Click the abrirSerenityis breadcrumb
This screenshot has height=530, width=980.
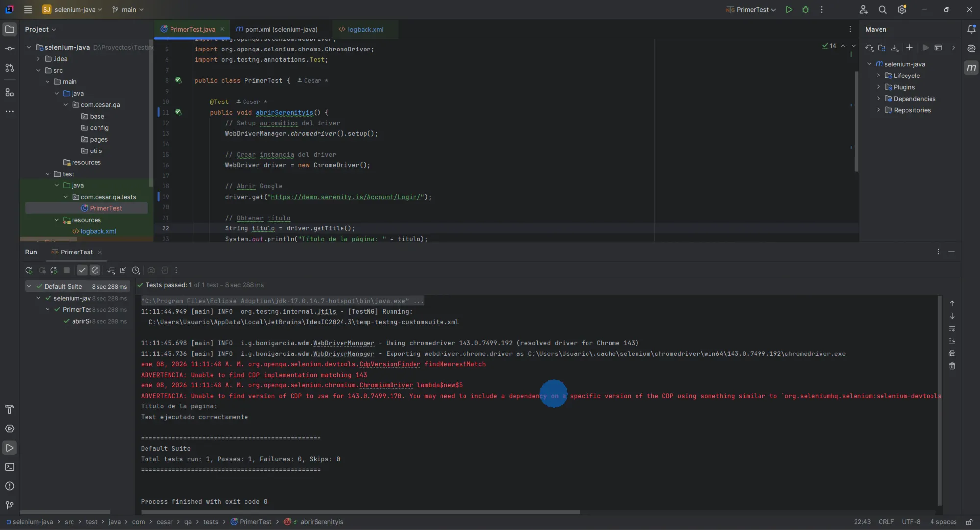click(321, 522)
